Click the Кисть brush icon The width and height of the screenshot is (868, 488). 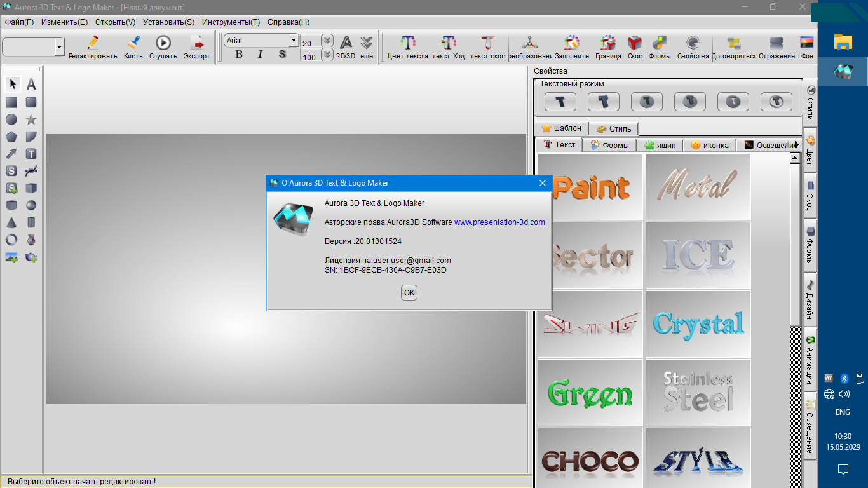(133, 46)
